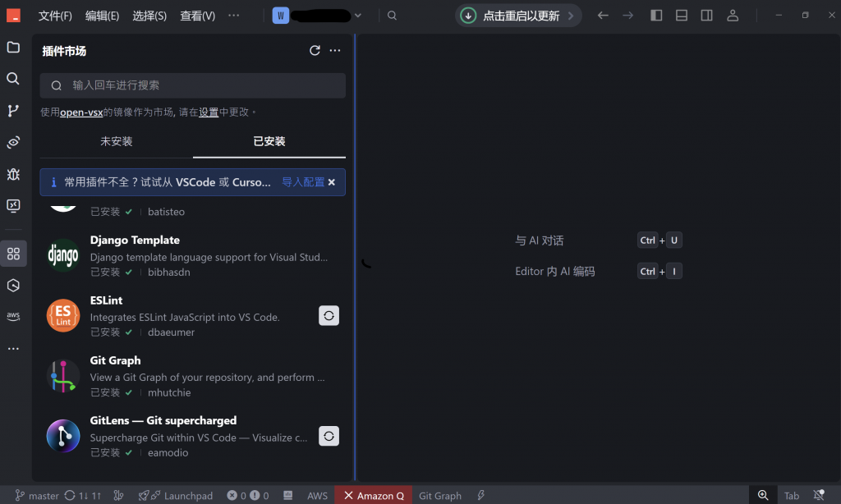Toggle the secondary side bar layout icon
This screenshot has width=841, height=504.
(707, 16)
